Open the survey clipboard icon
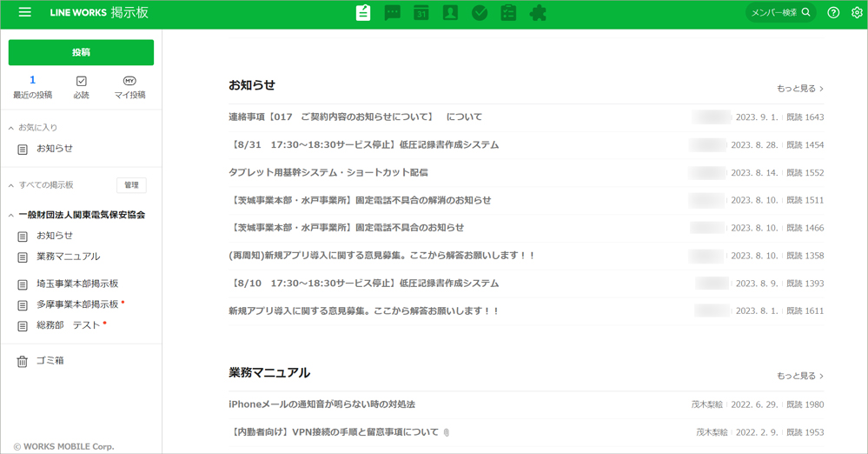The image size is (868, 454). click(508, 13)
